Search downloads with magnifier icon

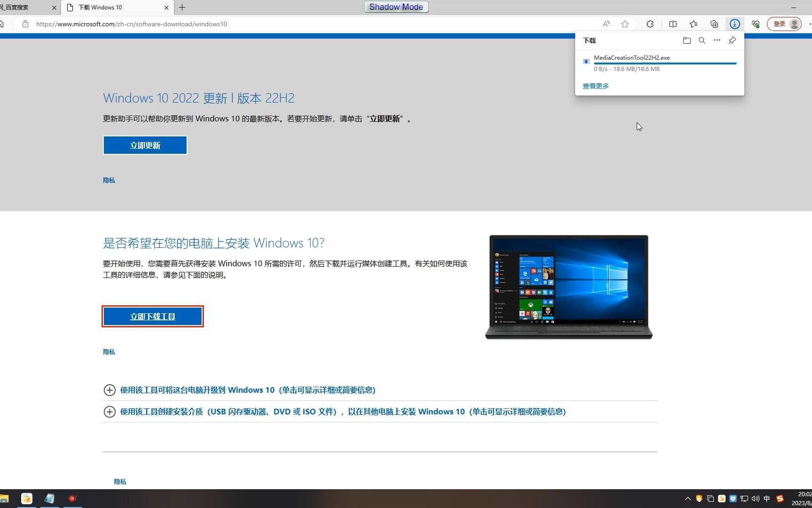point(702,40)
